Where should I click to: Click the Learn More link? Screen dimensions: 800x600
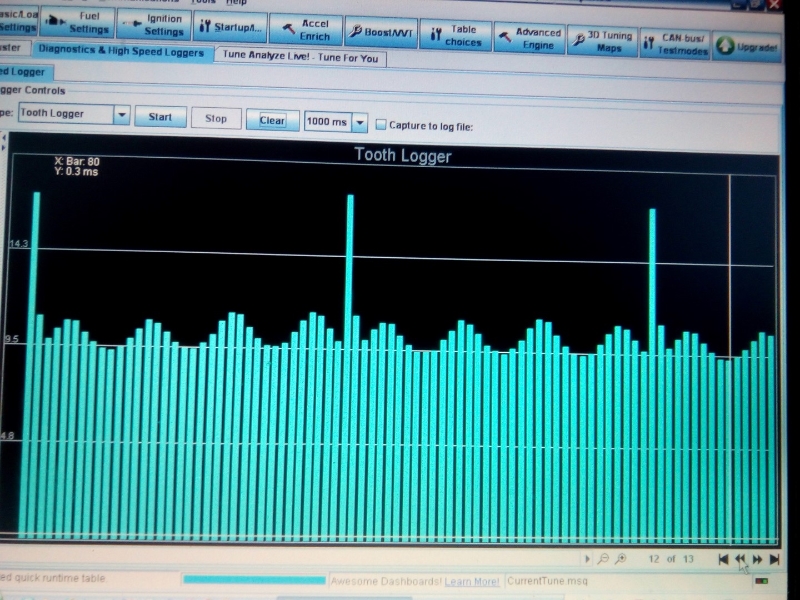coord(472,581)
